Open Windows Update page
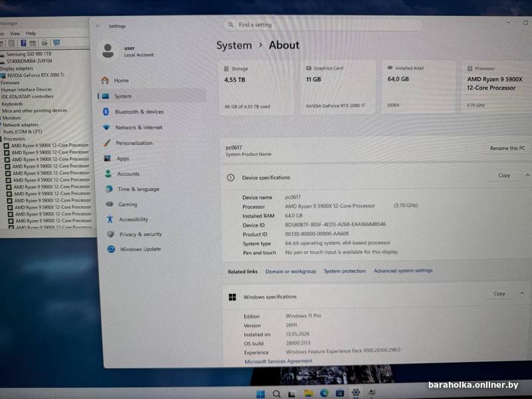 click(134, 249)
